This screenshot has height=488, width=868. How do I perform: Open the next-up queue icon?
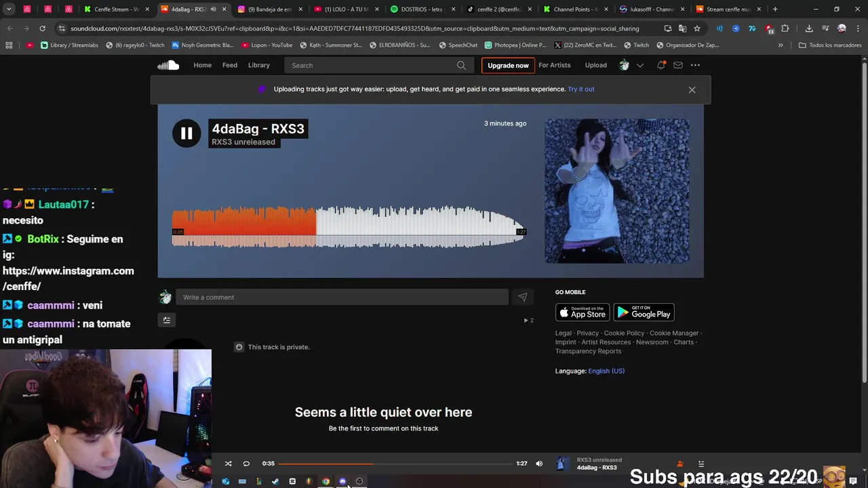(x=701, y=464)
